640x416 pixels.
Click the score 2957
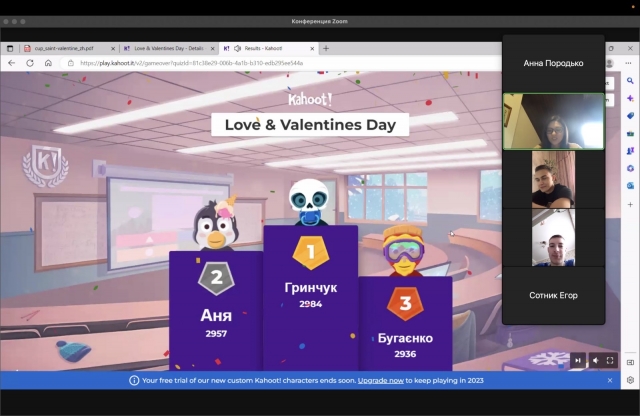pyautogui.click(x=216, y=334)
